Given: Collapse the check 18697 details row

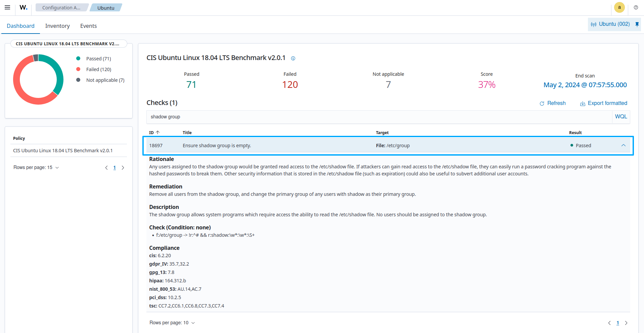Looking at the screenshot, I should coord(623,146).
